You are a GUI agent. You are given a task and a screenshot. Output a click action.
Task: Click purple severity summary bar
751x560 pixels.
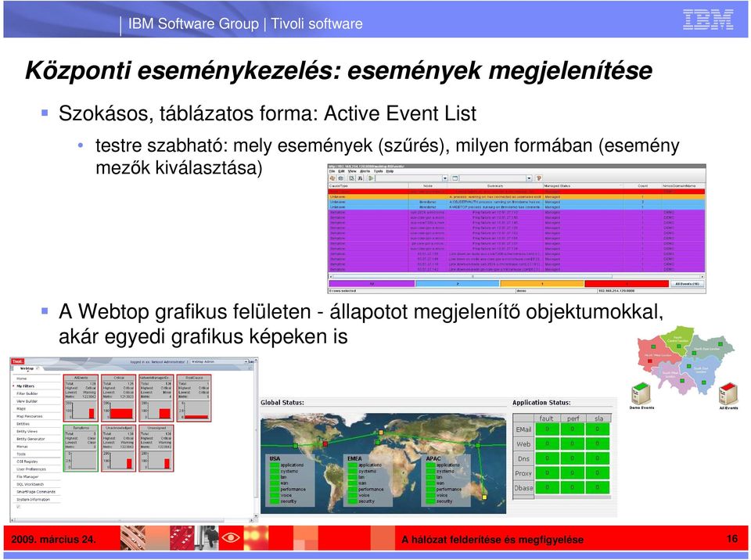[372, 284]
